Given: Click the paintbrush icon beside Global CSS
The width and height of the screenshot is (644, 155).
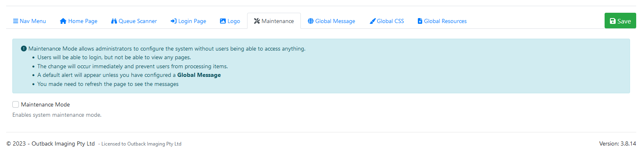Looking at the screenshot, I should (x=373, y=21).
